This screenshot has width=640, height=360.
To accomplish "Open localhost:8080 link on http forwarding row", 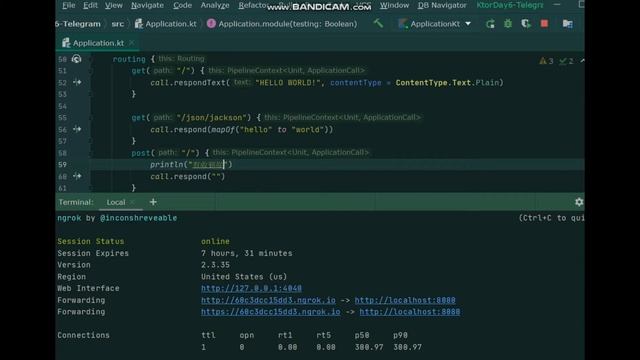I will (x=405, y=300).
